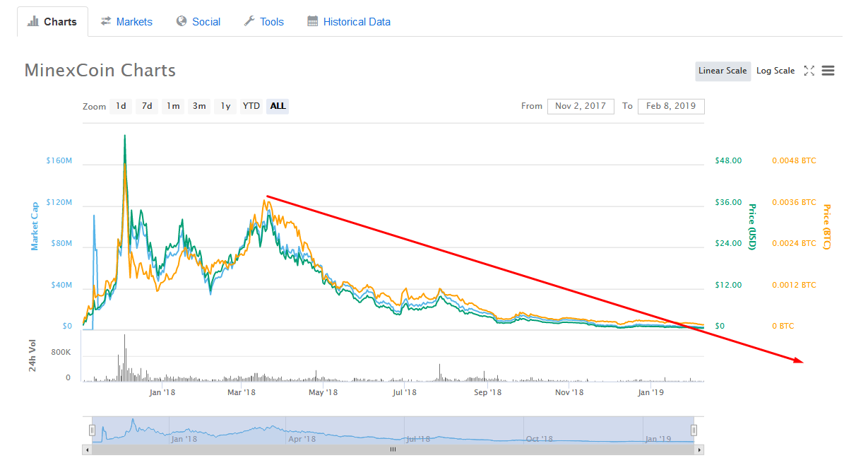
Task: Set zoom to 1d
Action: pos(121,106)
